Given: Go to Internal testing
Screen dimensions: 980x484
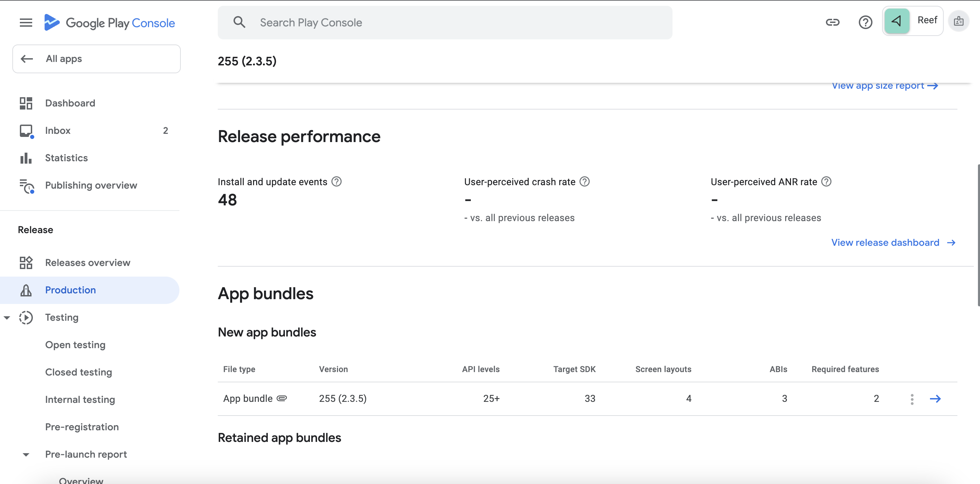Looking at the screenshot, I should pos(80,399).
